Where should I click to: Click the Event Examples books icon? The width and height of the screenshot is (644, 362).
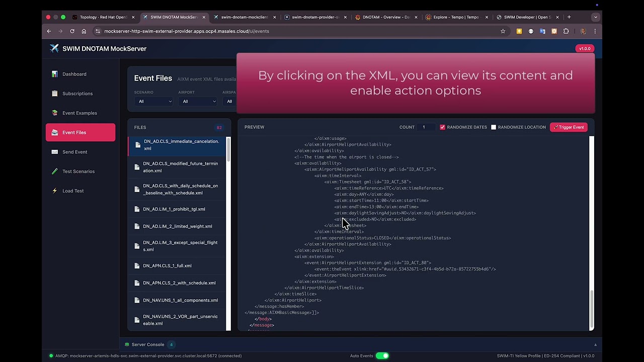point(54,113)
